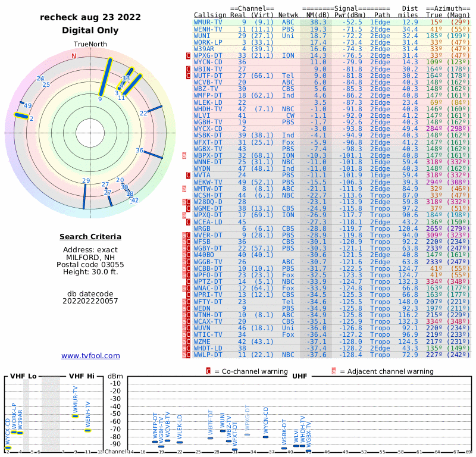
Task: Select the WWLP-DT callsign at table bottom
Action: coord(208,355)
